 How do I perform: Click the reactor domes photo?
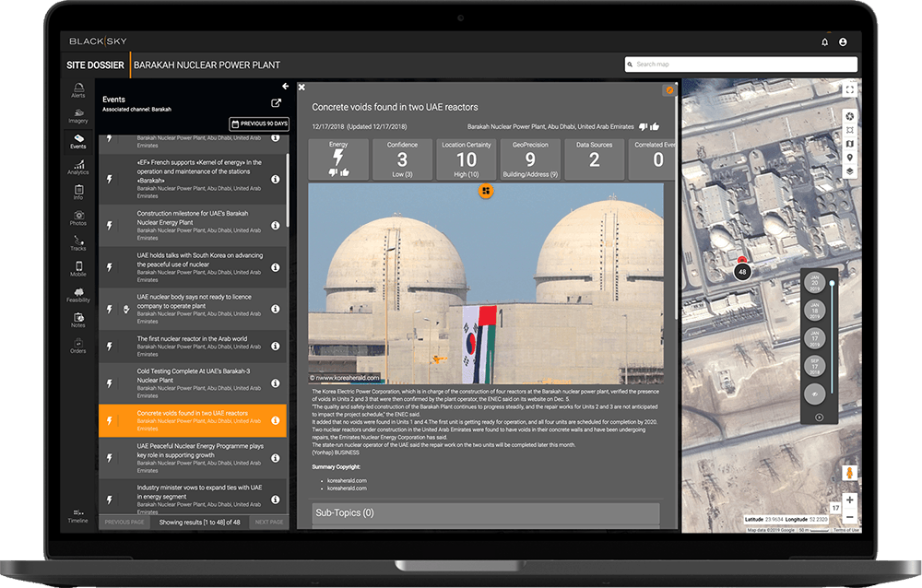click(486, 284)
